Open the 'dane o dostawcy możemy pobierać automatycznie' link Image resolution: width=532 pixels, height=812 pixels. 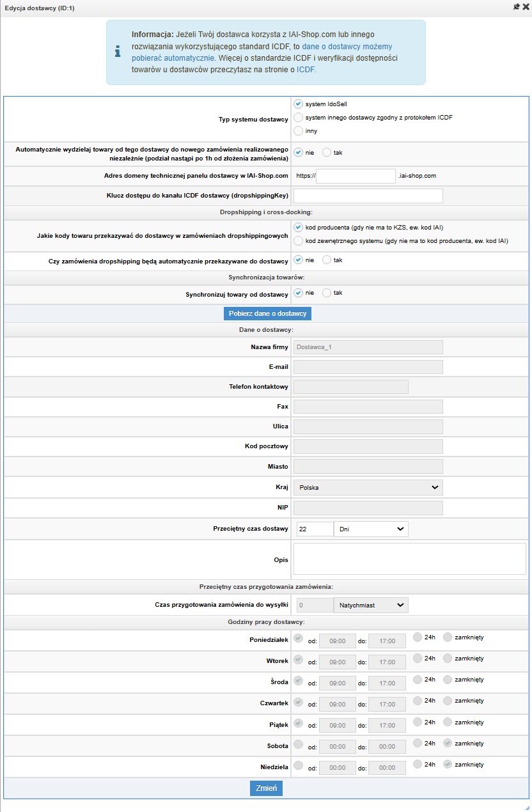(262, 52)
